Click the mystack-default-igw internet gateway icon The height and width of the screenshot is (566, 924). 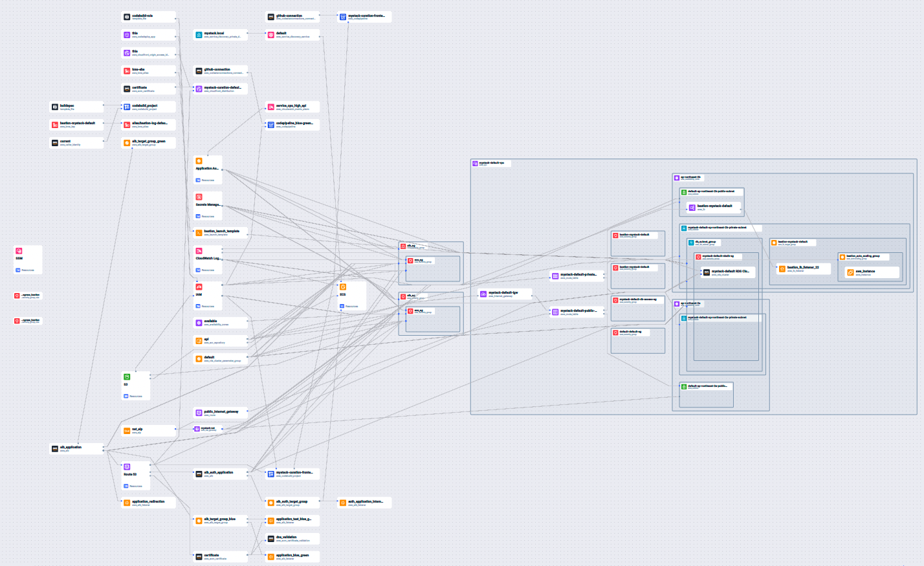point(483,294)
